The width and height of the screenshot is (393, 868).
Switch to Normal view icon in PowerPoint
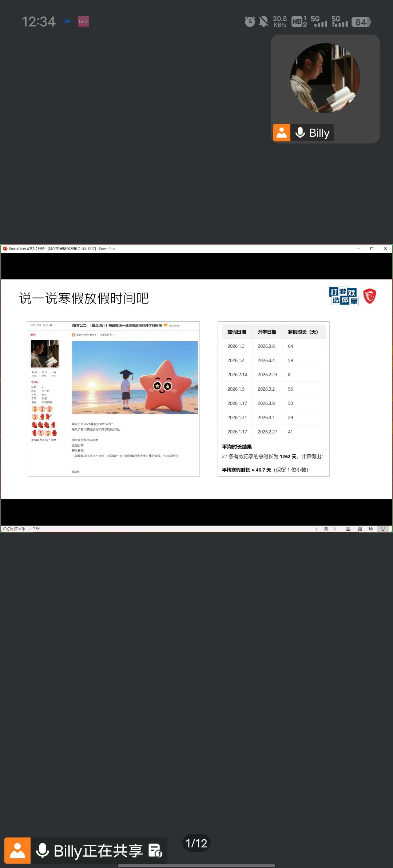[348, 529]
